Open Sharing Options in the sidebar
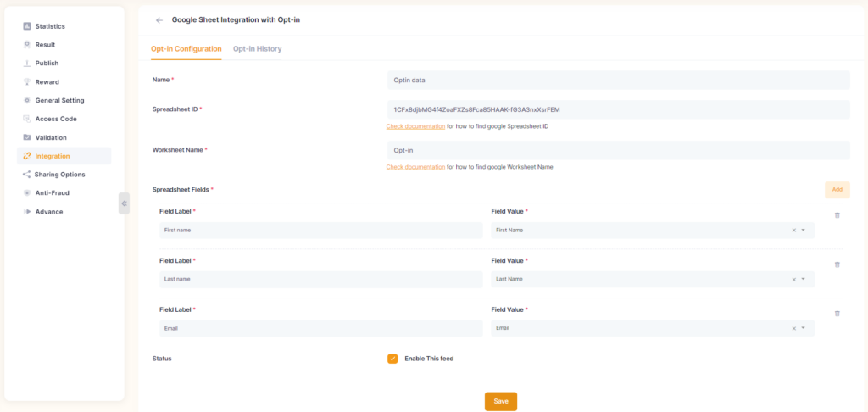This screenshot has width=868, height=412. click(x=60, y=175)
